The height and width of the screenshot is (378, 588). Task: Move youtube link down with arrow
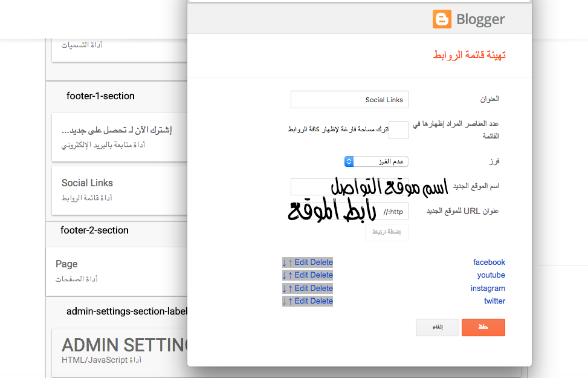284,275
